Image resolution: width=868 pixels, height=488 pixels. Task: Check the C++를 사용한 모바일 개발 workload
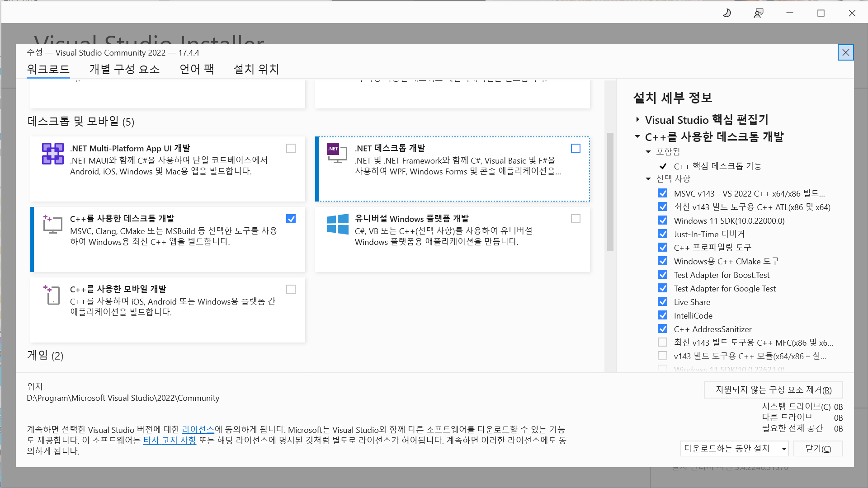(x=291, y=289)
